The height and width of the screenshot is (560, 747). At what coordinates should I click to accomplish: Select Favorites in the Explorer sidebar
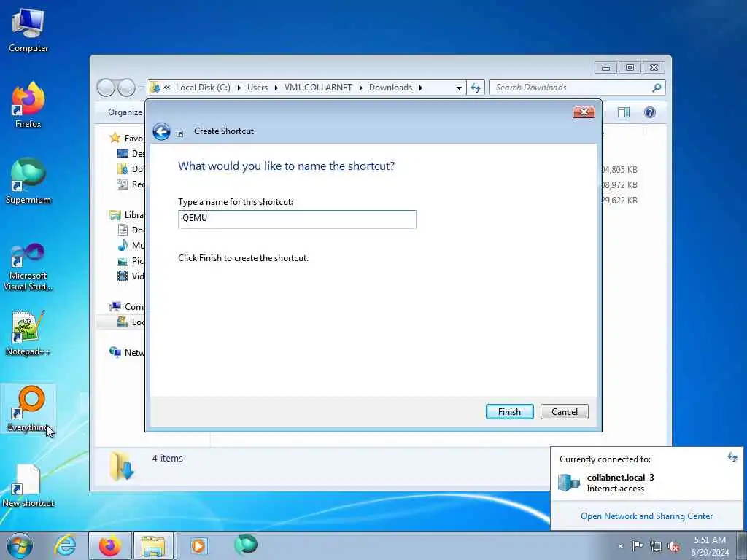pyautogui.click(x=126, y=138)
